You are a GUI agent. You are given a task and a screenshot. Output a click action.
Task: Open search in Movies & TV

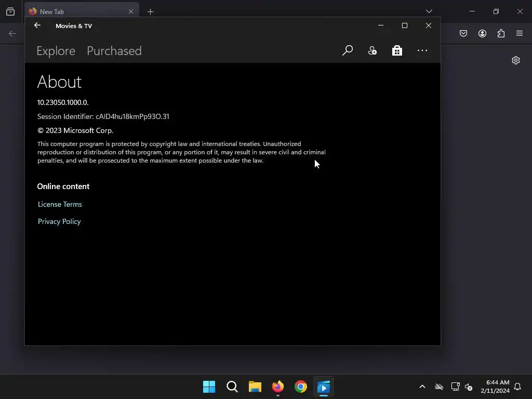pos(348,50)
